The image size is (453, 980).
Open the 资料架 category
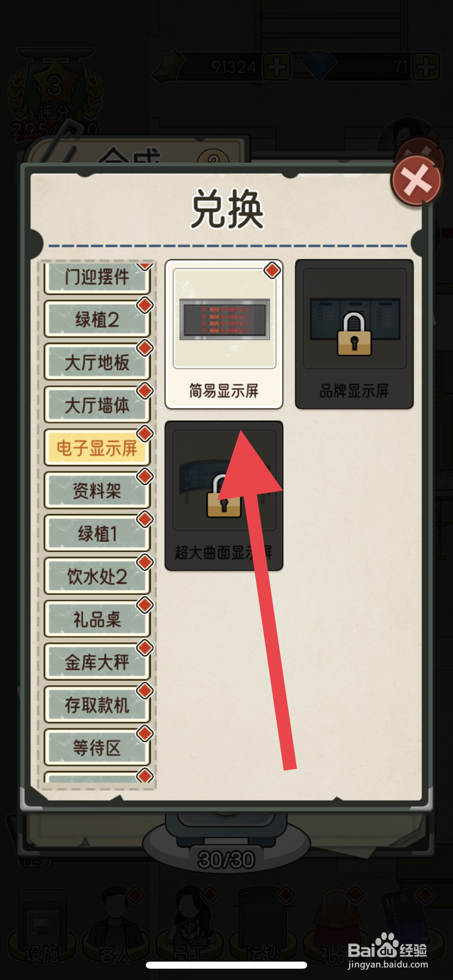[x=97, y=491]
